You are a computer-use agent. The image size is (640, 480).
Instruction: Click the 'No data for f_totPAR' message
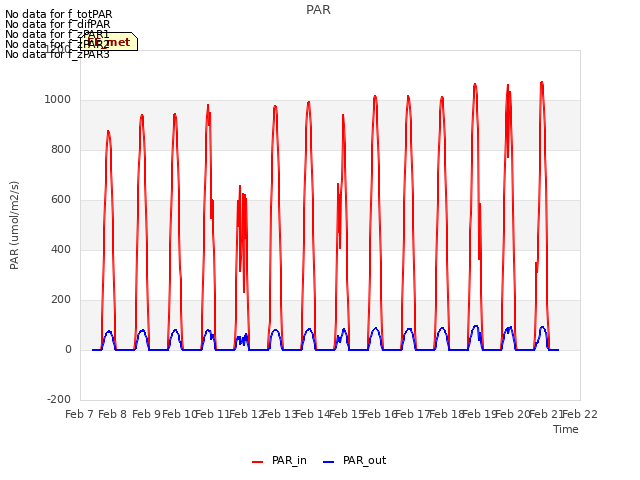[58, 15]
